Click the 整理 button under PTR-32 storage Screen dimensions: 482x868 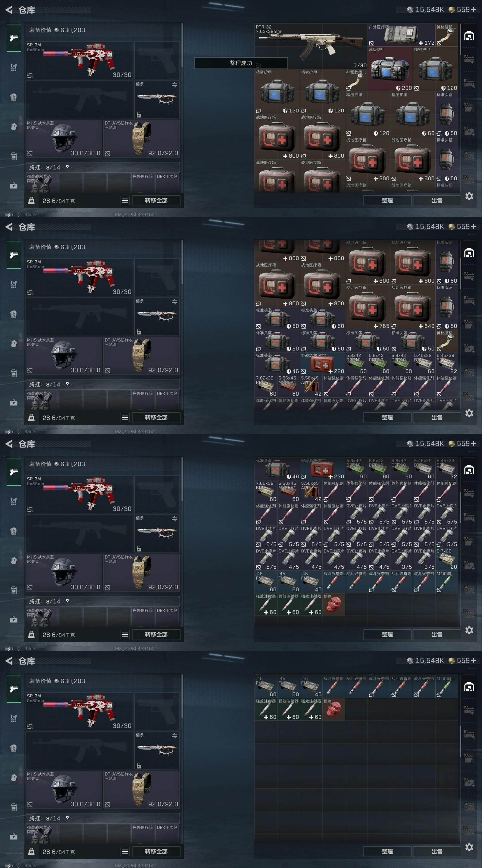pos(387,200)
